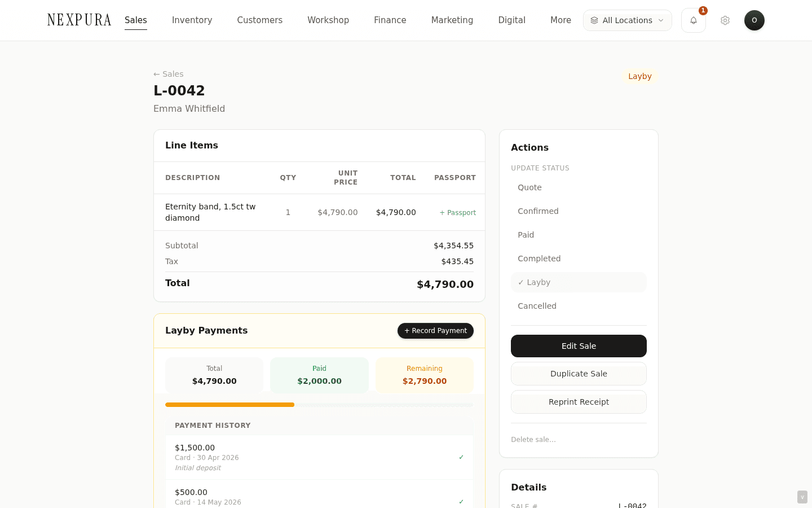The height and width of the screenshot is (508, 812).
Task: Click the layby payment progress bar
Action: [x=319, y=405]
